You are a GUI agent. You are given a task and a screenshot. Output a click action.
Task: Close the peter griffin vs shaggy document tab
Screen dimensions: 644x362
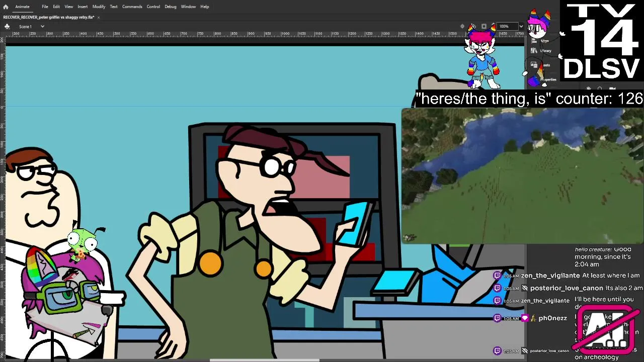[x=99, y=18]
